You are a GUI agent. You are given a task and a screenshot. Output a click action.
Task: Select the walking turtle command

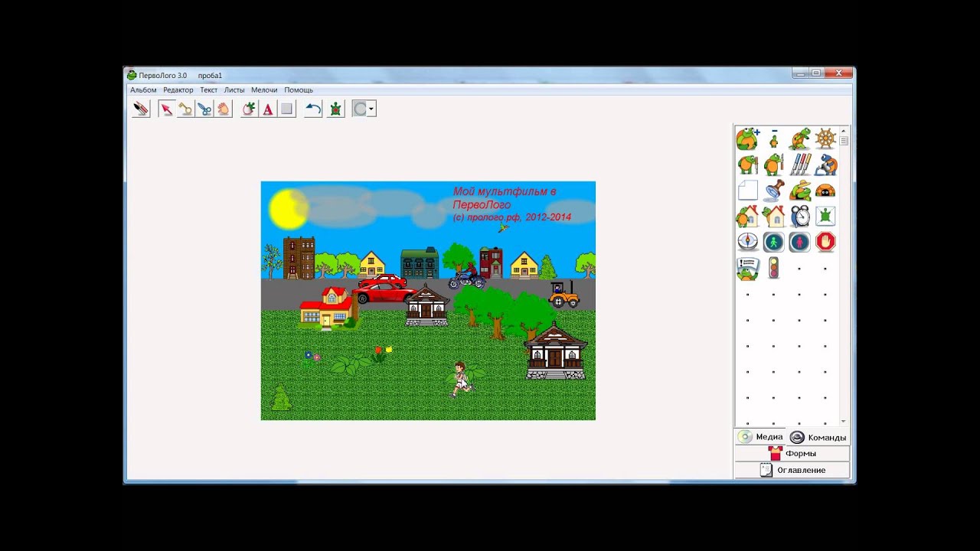click(800, 139)
